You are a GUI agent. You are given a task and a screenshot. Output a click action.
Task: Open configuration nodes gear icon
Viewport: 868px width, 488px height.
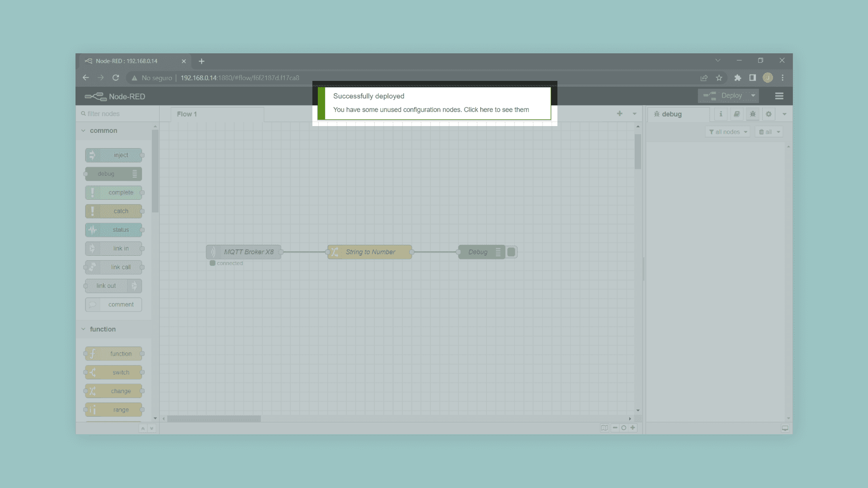[x=769, y=114]
